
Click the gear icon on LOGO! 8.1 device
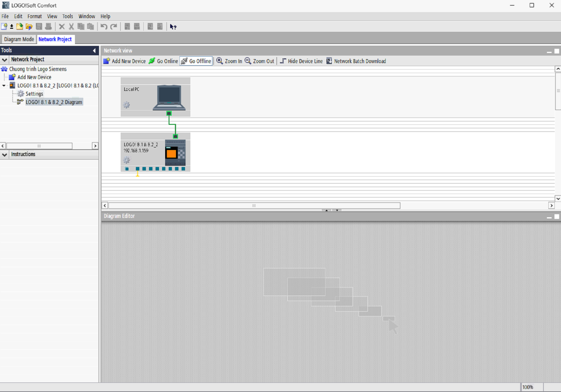[127, 160]
